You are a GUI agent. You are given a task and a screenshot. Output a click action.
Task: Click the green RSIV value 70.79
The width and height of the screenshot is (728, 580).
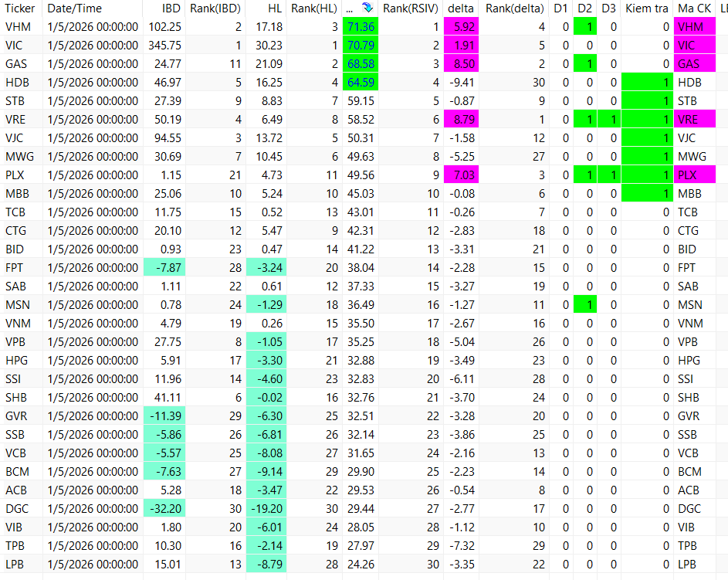click(361, 46)
